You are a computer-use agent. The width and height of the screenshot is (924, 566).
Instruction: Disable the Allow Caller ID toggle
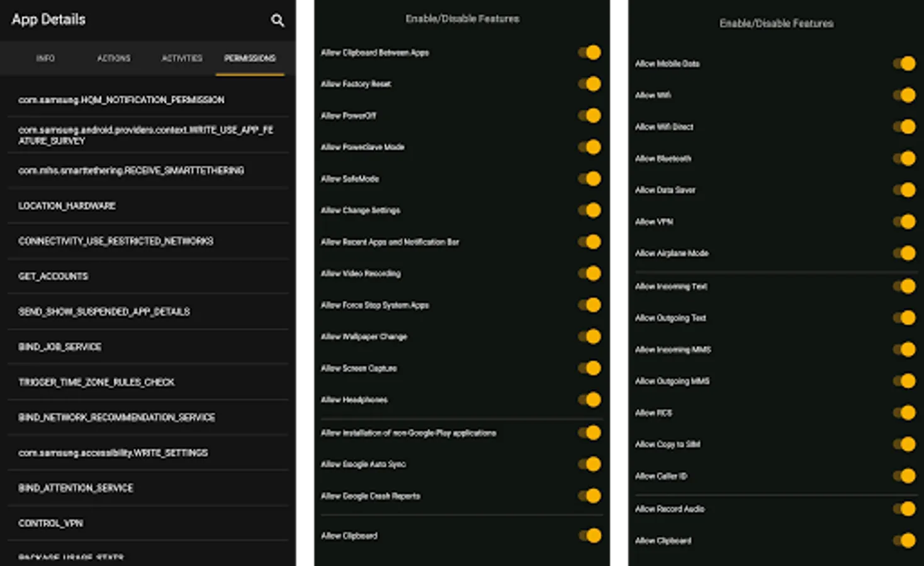coord(905,476)
